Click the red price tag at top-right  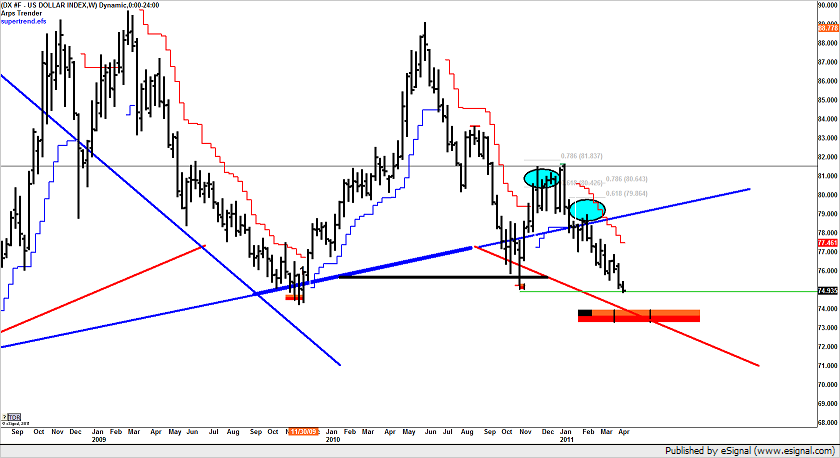[x=826, y=29]
